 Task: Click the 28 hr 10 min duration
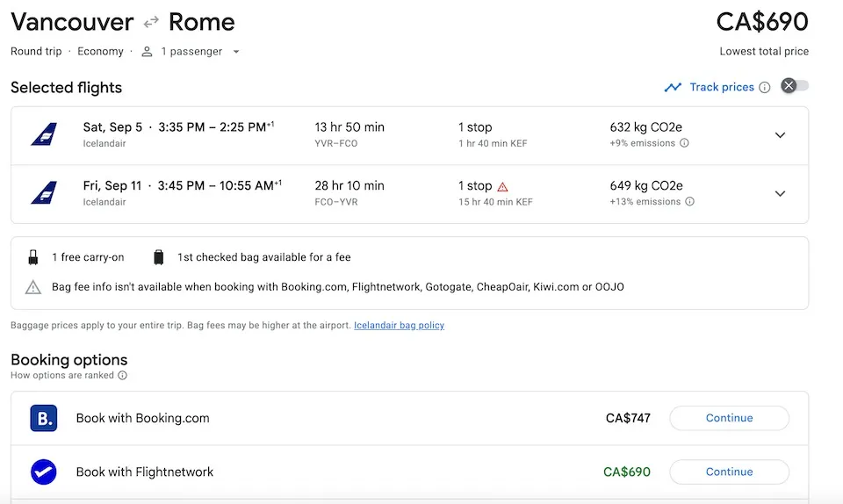(x=349, y=186)
